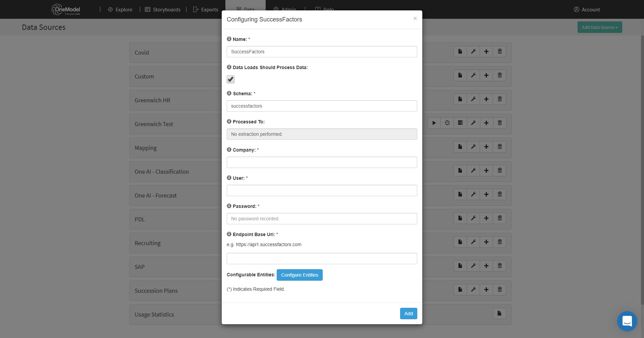Click the Recruiting data source name
The image size is (644, 338).
click(148, 243)
